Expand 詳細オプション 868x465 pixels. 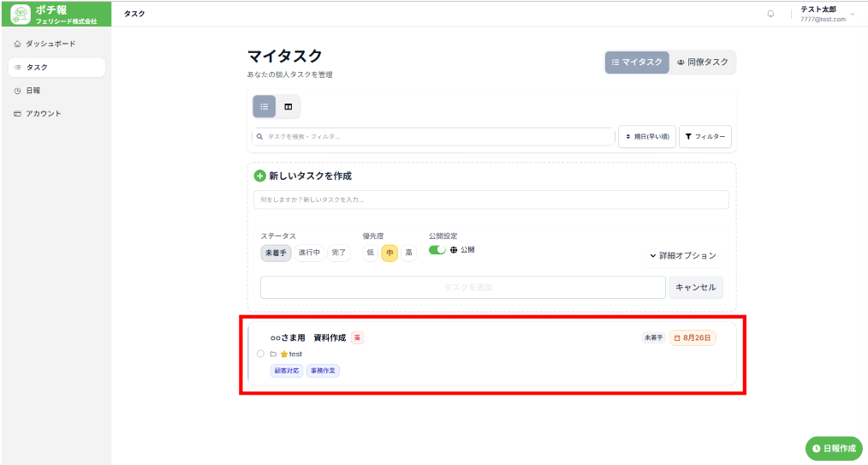(x=683, y=255)
